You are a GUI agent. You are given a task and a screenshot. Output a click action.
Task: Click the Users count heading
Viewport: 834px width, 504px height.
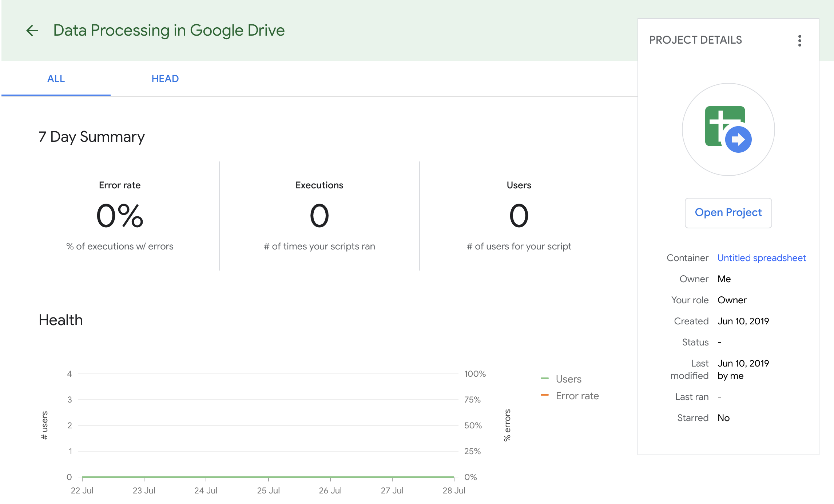pyautogui.click(x=519, y=185)
